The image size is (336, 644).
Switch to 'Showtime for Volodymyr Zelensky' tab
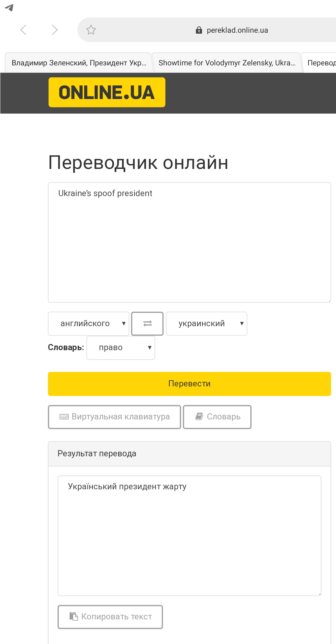point(227,63)
